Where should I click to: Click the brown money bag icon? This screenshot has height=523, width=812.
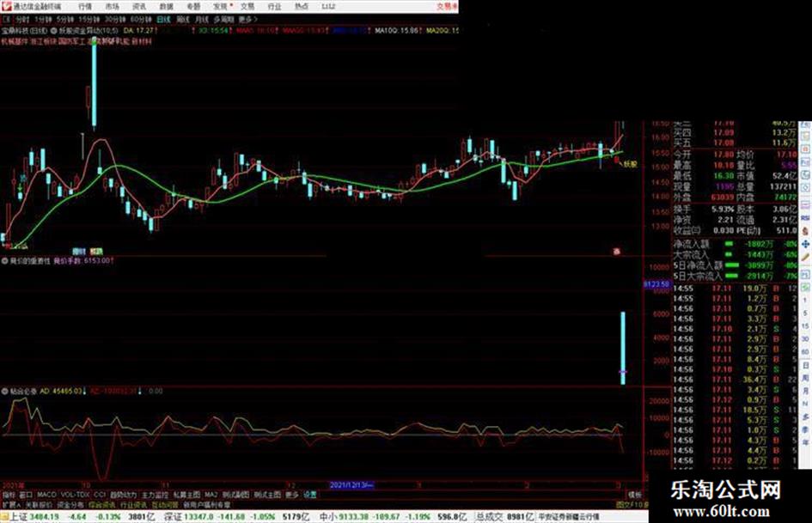point(805,231)
